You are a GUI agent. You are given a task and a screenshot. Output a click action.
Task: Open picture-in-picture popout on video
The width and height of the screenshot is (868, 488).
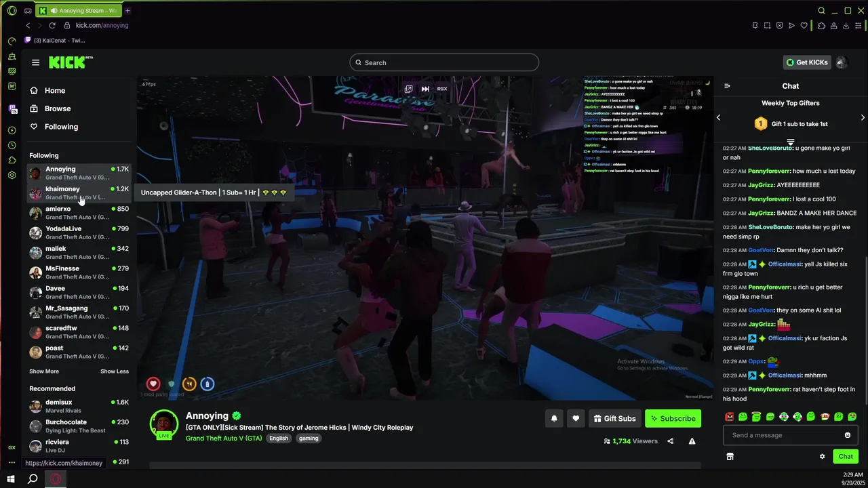click(x=408, y=89)
